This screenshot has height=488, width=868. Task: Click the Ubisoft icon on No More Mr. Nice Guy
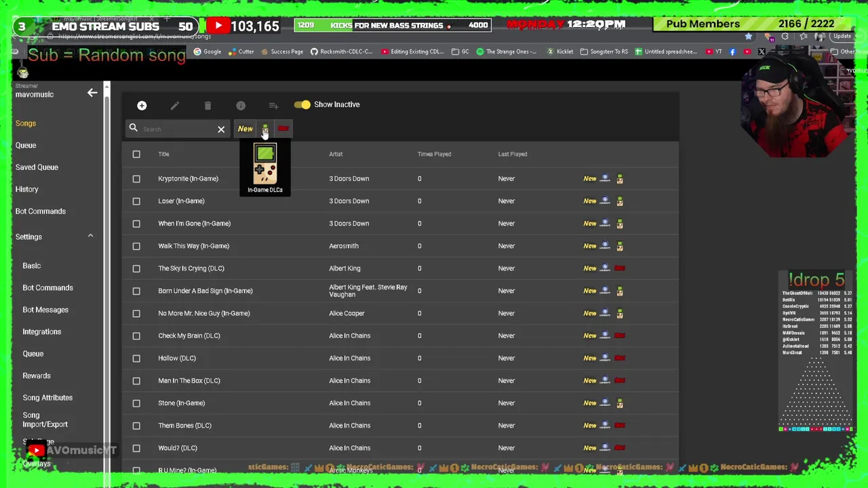coord(605,313)
